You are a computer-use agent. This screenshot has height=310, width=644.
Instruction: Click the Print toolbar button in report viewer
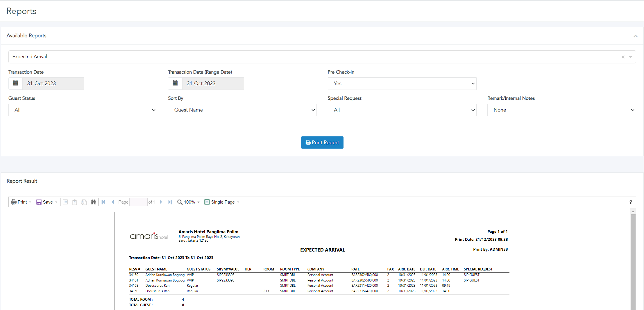(x=21, y=202)
